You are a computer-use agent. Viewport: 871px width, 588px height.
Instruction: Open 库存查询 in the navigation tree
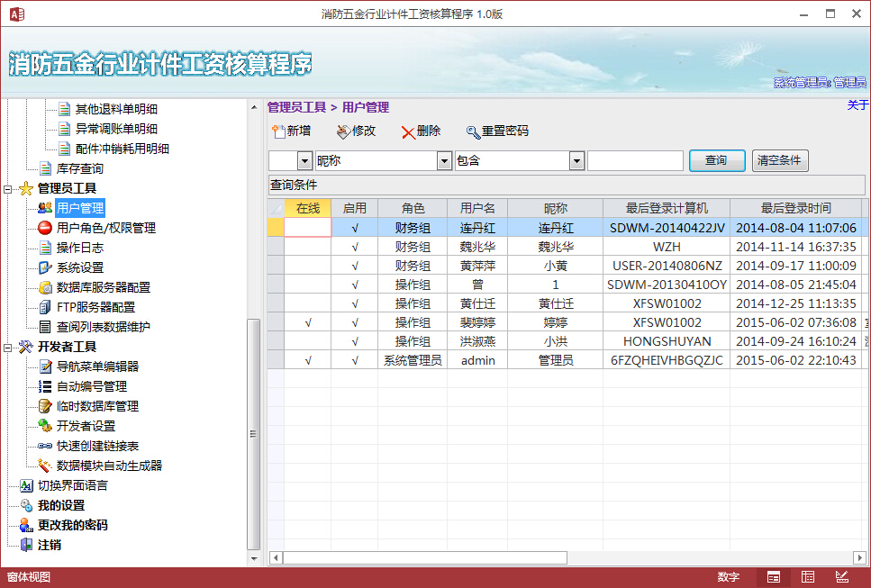pyautogui.click(x=79, y=168)
